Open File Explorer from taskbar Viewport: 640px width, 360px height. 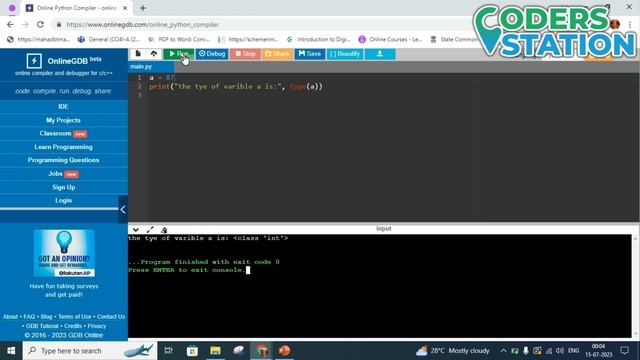pos(215,351)
